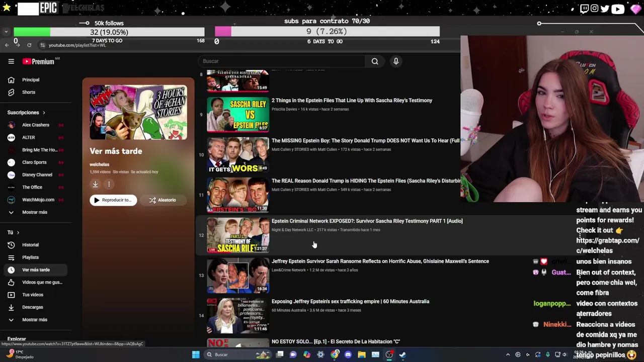The image size is (644, 362).
Task: Open Steam from the taskbar
Action: [403, 354]
